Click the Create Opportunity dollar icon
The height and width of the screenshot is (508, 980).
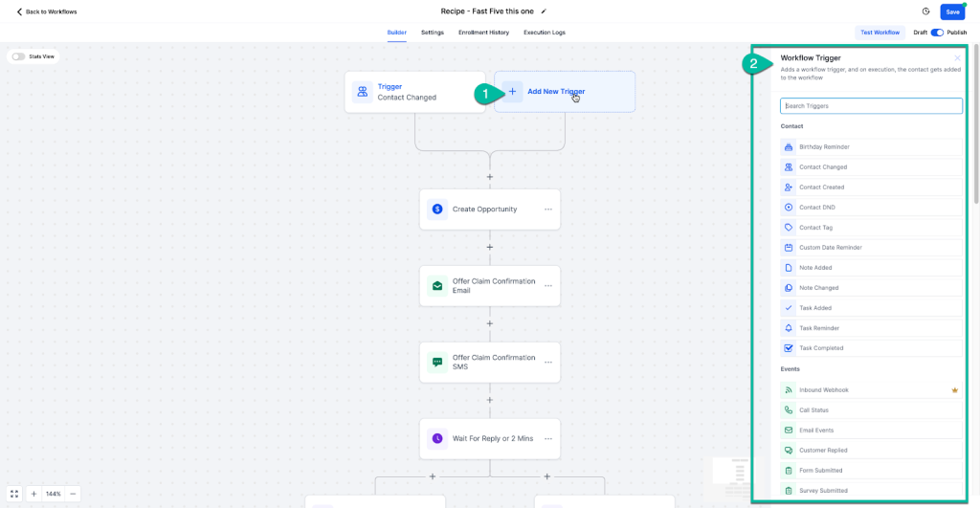pyautogui.click(x=437, y=209)
